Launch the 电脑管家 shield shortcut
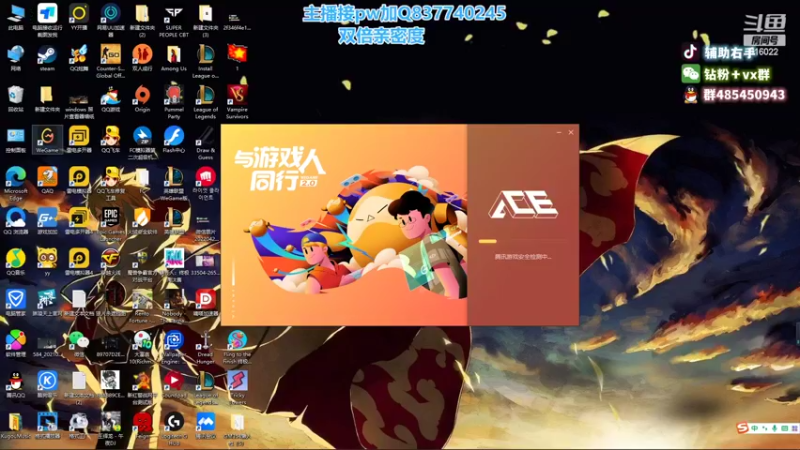Screen dimensions: 800x450 point(15,303)
